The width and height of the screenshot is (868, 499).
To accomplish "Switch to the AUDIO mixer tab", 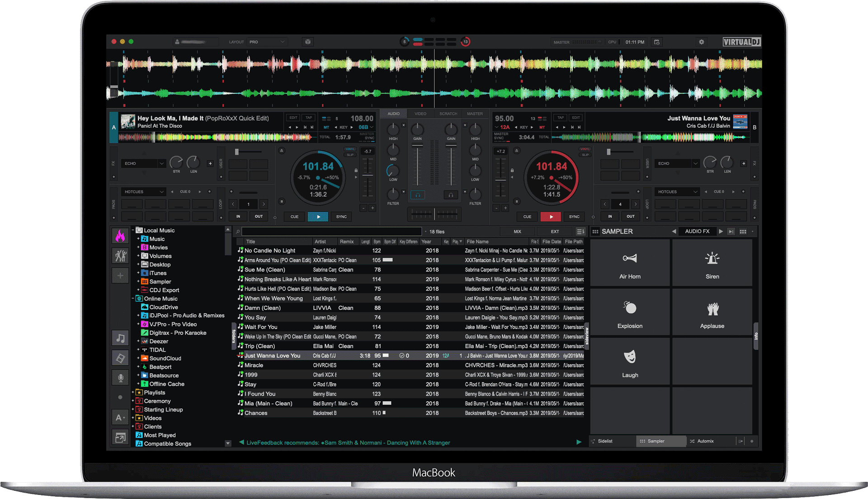I will (x=393, y=114).
